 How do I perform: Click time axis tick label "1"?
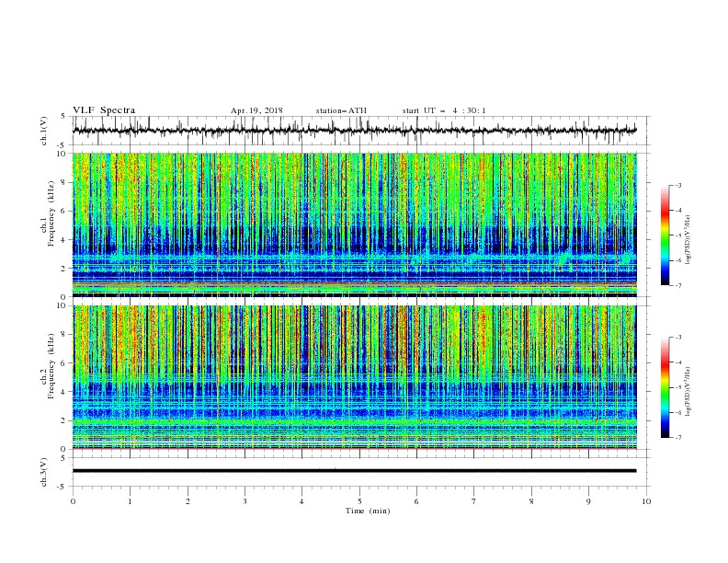coord(130,501)
